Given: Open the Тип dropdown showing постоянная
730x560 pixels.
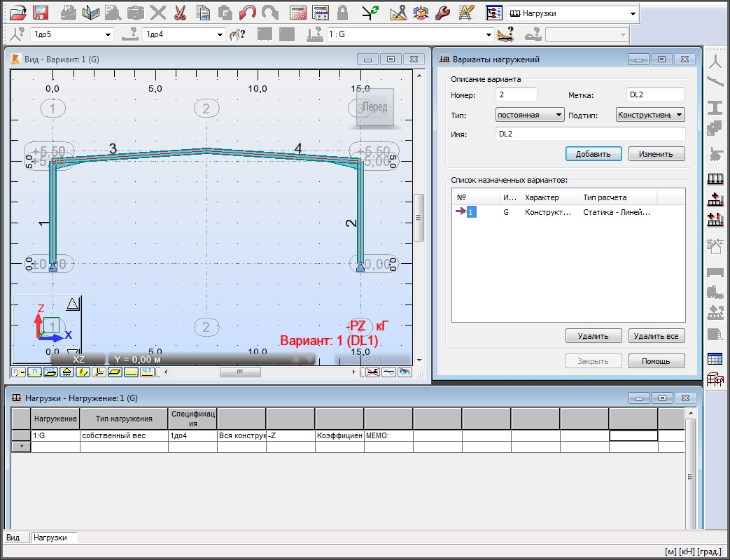Looking at the screenshot, I should click(530, 115).
